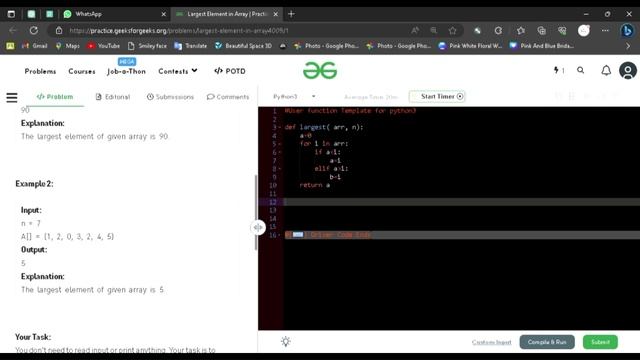Image resolution: width=640 pixels, height=360 pixels.
Task: Open the Problems nav menu
Action: pos(40,71)
